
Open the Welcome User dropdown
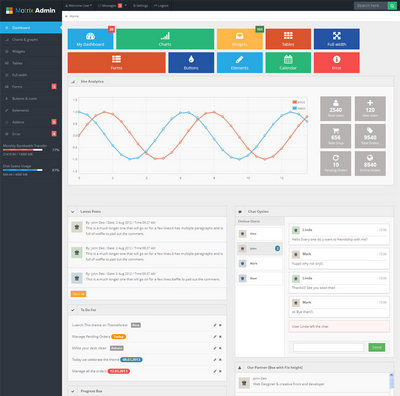(x=79, y=6)
